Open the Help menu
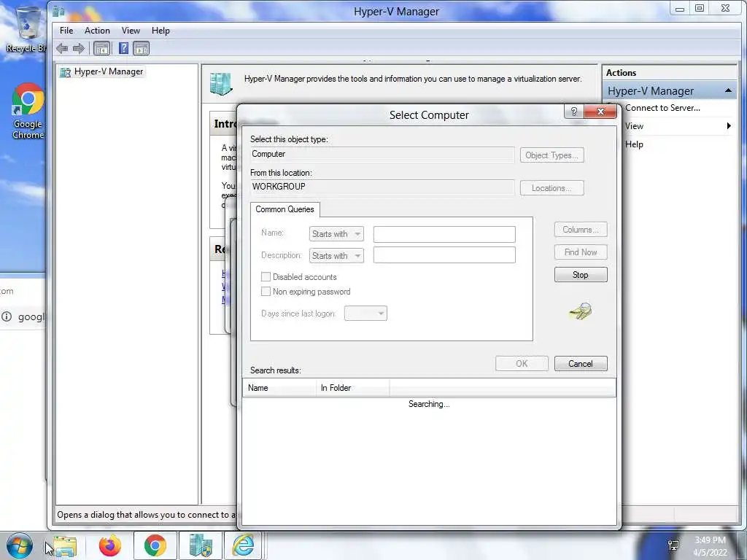 (x=160, y=31)
